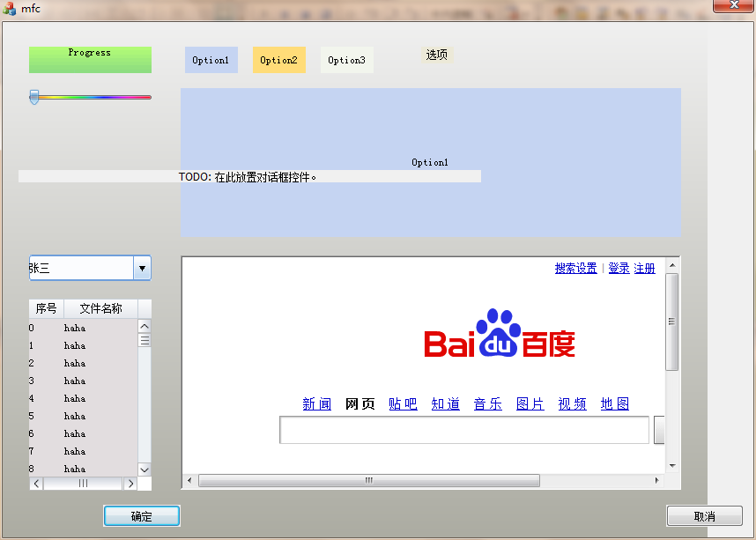
Task: Click the 取消 button
Action: point(704,516)
